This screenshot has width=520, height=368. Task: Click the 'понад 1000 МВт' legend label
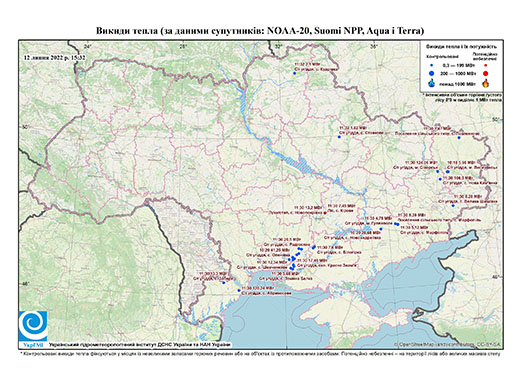458,83
